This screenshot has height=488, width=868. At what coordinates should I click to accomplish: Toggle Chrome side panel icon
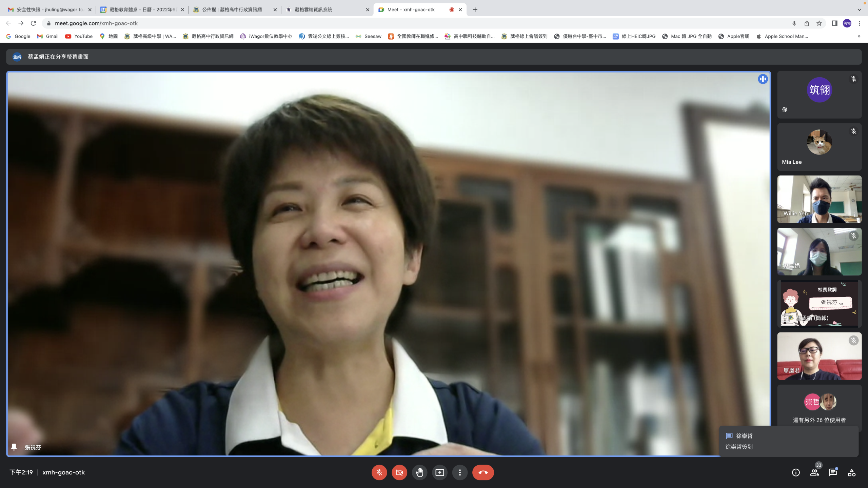click(834, 23)
